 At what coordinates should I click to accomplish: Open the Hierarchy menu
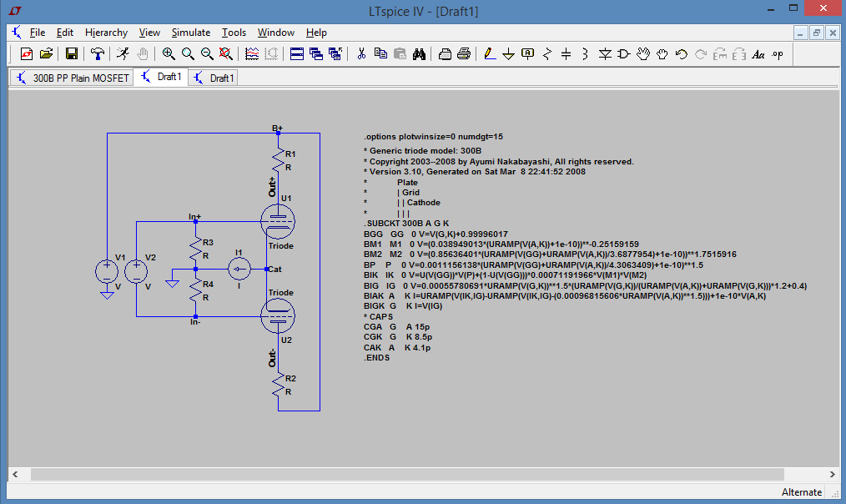106,33
